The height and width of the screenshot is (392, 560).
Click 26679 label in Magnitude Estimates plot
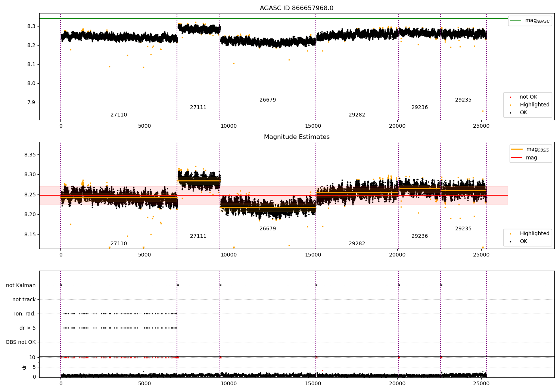pyautogui.click(x=268, y=229)
